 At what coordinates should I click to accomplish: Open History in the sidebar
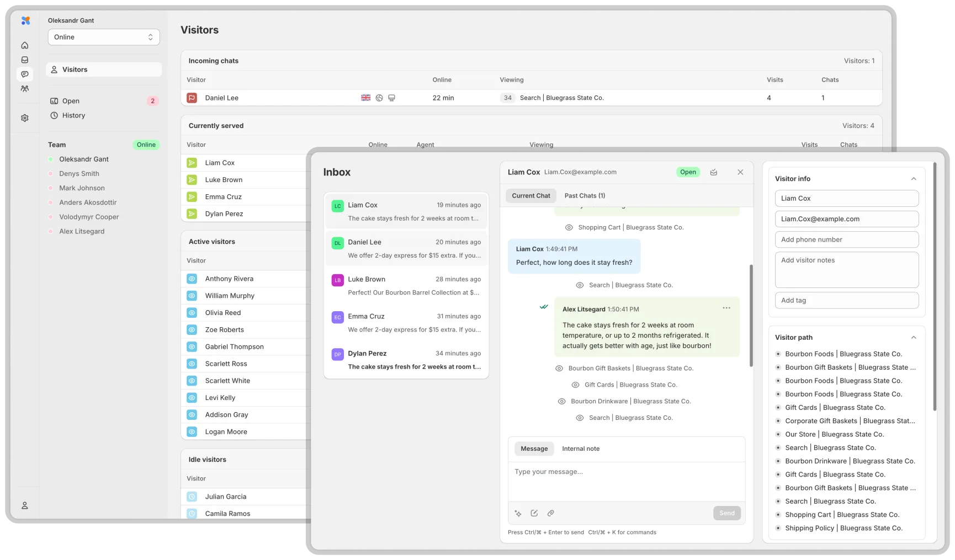pos(73,115)
